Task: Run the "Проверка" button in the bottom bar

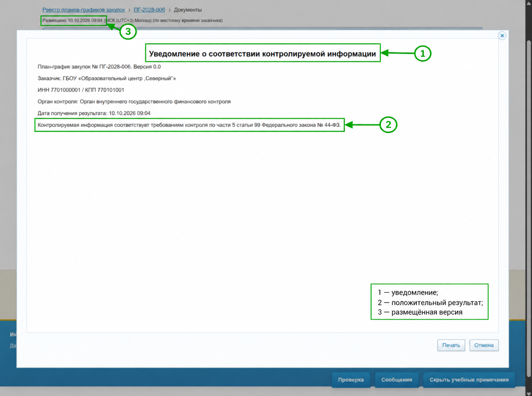Action: click(351, 380)
